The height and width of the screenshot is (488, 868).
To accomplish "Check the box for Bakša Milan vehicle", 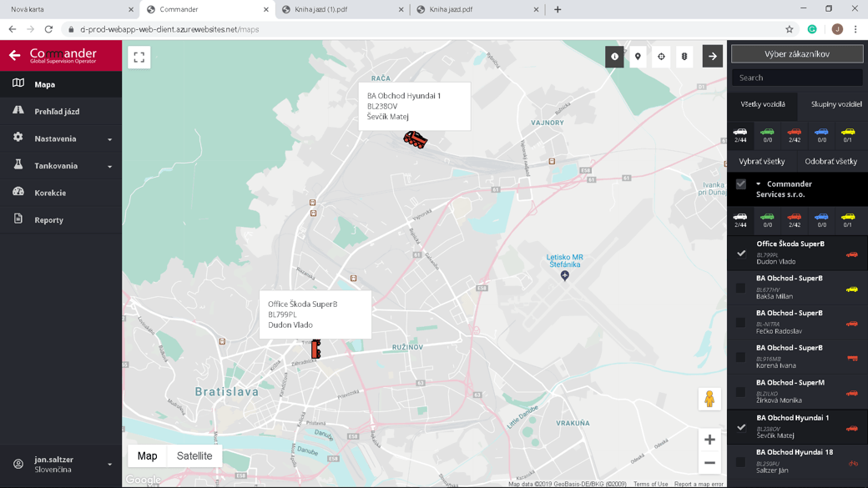I will (740, 288).
